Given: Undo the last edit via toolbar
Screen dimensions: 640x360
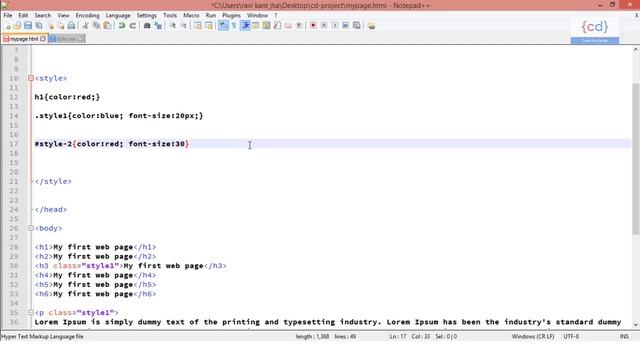Looking at the screenshot, I should pyautogui.click(x=122, y=26).
